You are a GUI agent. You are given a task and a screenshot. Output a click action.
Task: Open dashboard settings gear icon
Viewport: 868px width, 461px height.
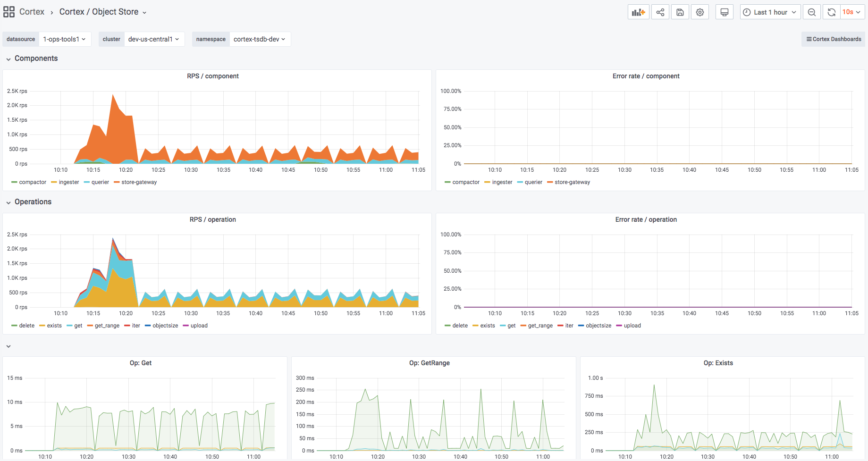click(x=700, y=12)
